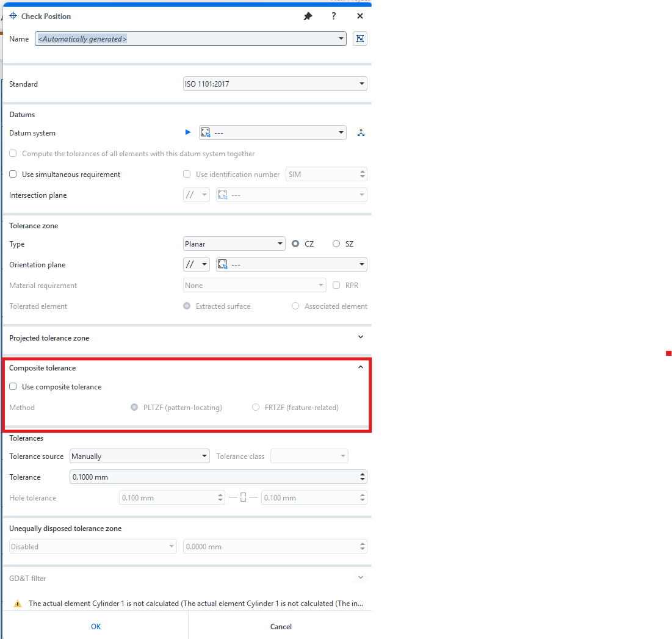
Task: Expand the Projected tolerance zone section
Action: tap(360, 338)
